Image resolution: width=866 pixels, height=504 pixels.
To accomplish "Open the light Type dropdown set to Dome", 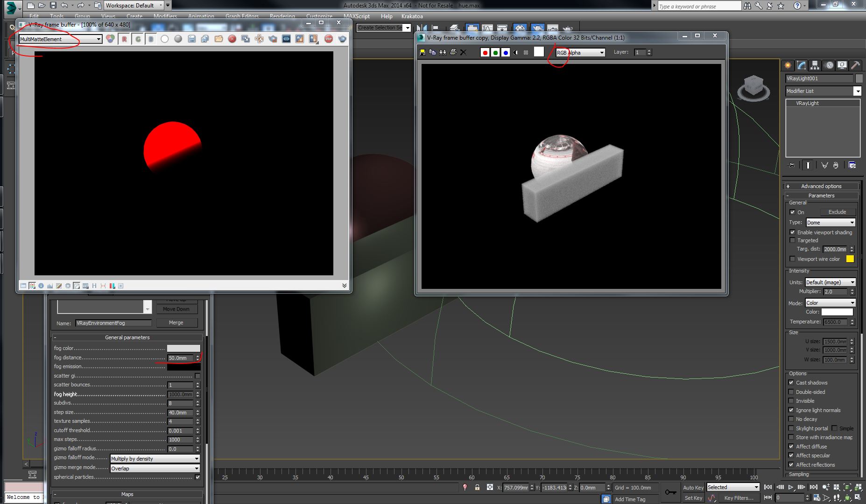I will pyautogui.click(x=831, y=223).
